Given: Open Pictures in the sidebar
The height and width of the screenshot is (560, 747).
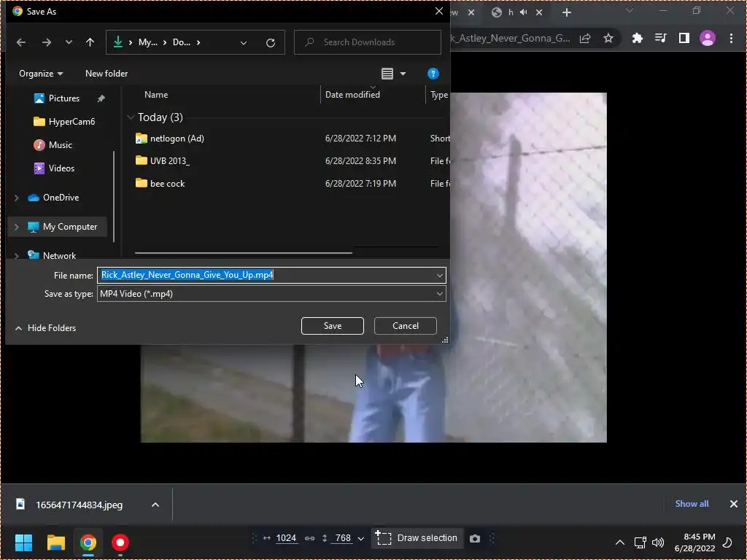Looking at the screenshot, I should click(x=63, y=98).
